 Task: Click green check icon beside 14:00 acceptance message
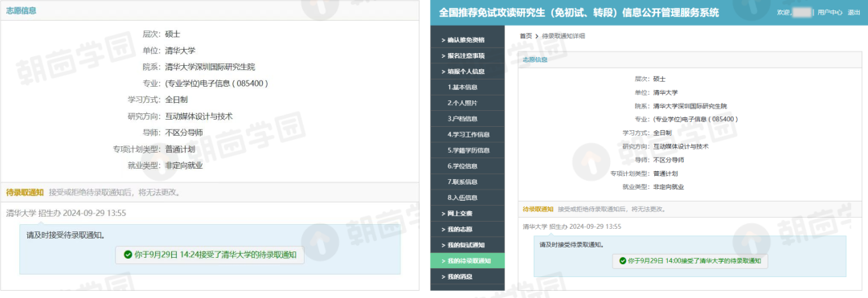coord(622,260)
